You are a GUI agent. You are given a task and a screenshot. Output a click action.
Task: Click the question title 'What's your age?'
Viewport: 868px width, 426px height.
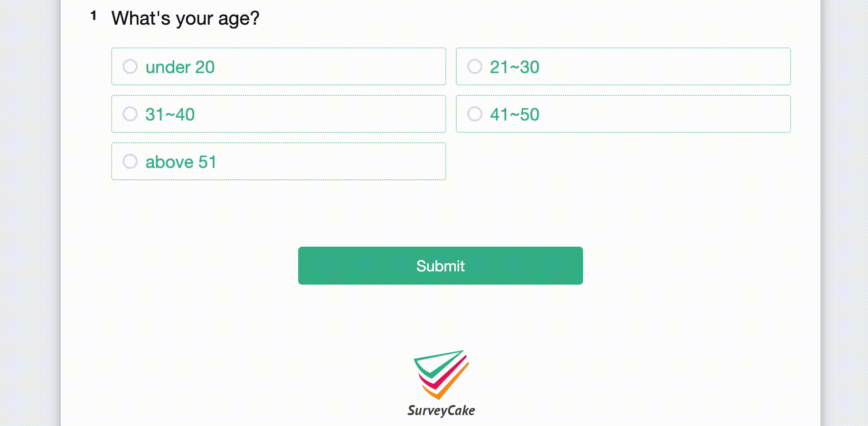click(x=185, y=18)
